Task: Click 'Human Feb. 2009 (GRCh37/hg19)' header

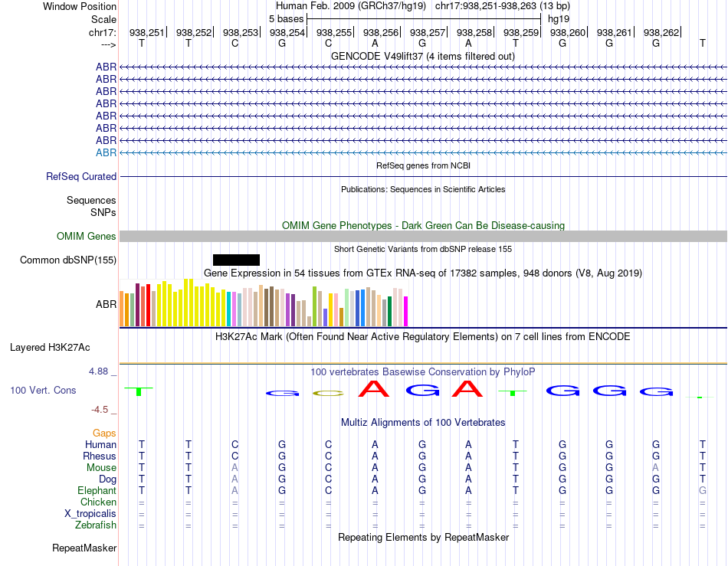Action: point(350,6)
